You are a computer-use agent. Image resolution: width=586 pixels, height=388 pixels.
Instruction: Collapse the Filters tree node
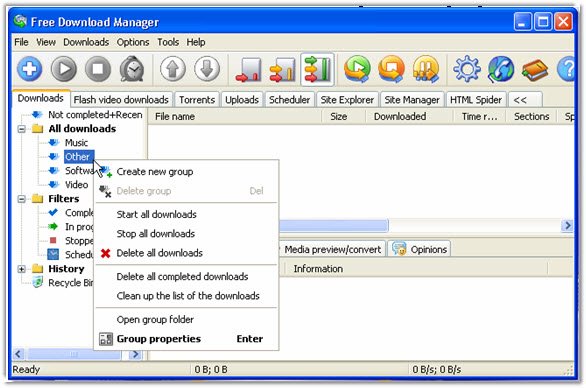(22, 198)
